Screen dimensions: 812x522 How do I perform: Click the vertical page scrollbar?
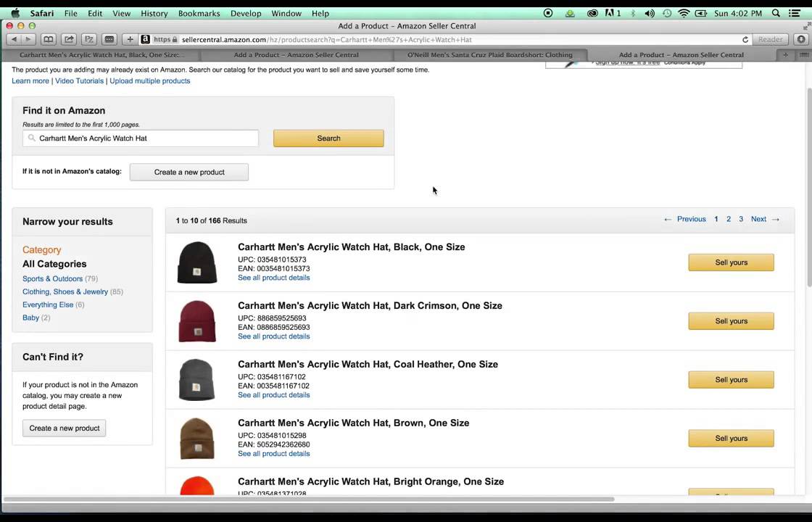(x=809, y=186)
